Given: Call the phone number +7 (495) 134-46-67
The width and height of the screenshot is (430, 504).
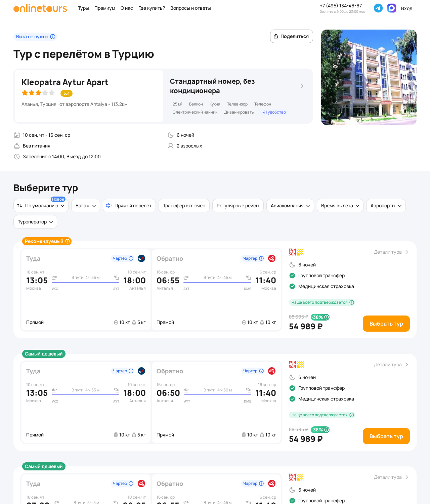Looking at the screenshot, I should (x=341, y=6).
